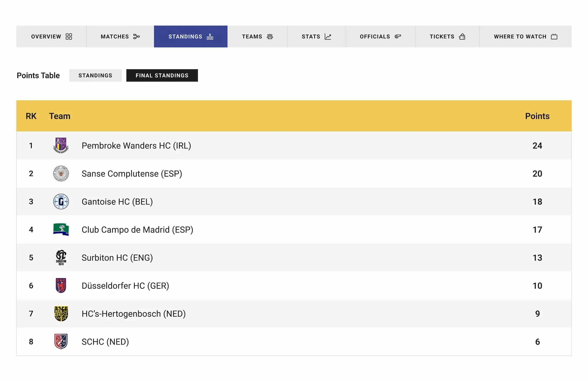Click the HC's-Hertogenbosch yellow crest
Screen dimensions: 588x382
[x=61, y=314]
